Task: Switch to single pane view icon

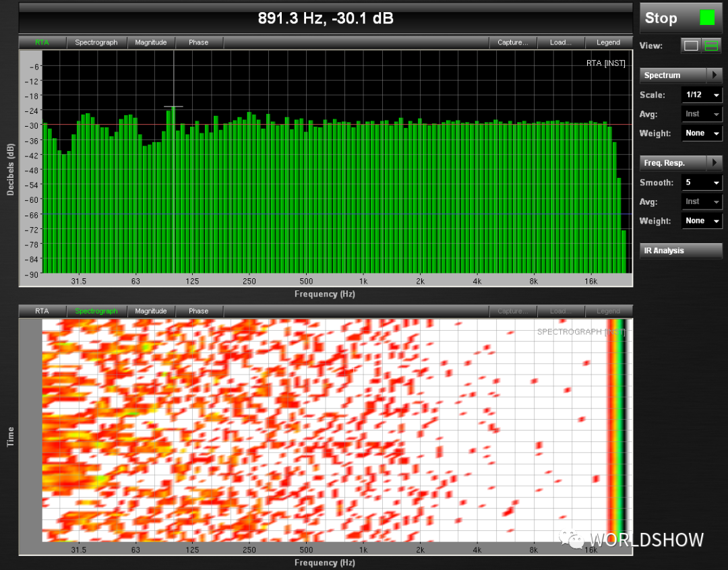Action: [x=691, y=46]
